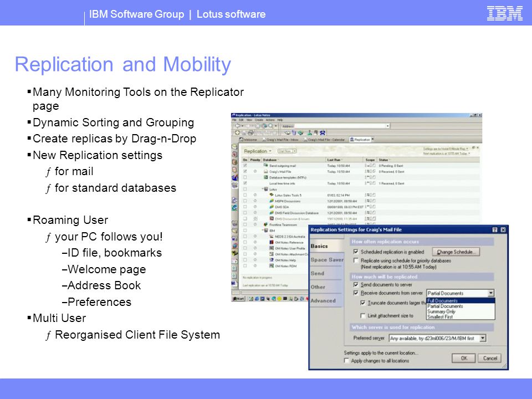Click the Lotus Sales Tools 5 database icon
532x399 pixels.
[x=272, y=195]
